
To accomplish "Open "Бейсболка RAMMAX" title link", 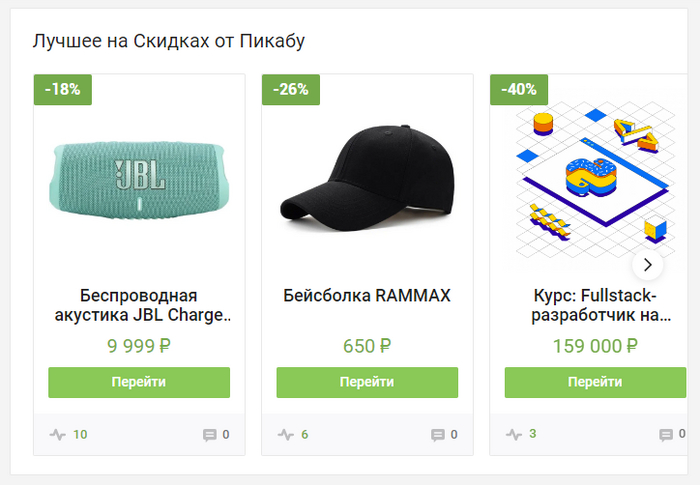I will click(367, 296).
